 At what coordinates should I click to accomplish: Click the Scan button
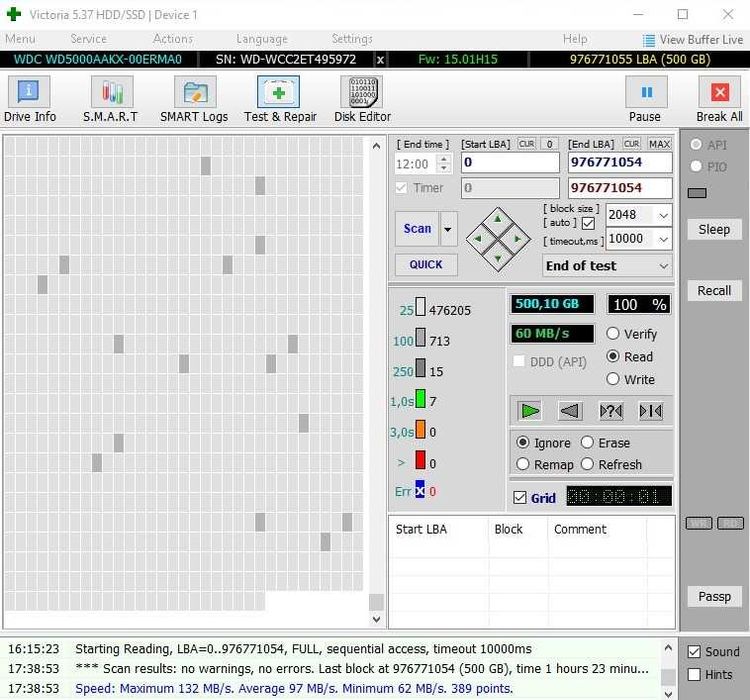tap(417, 229)
